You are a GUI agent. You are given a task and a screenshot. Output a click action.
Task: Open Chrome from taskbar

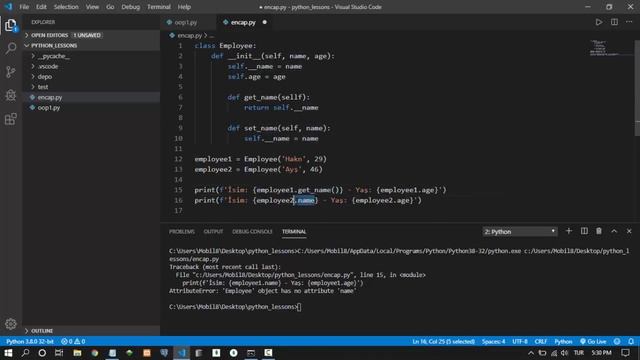[x=95, y=353]
